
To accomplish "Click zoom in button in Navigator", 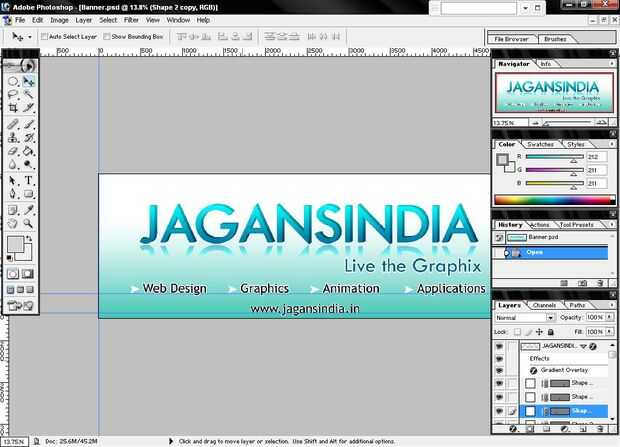I will click(601, 123).
